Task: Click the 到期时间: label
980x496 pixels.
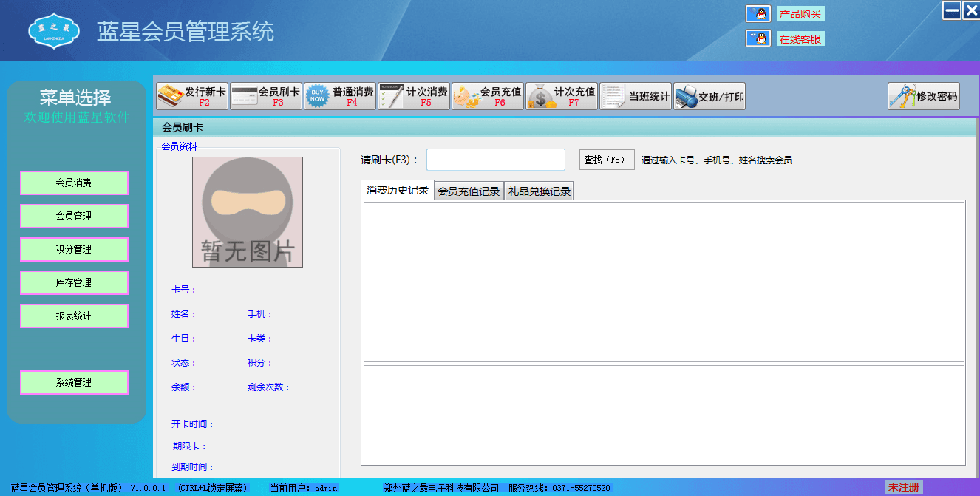Action: point(193,467)
